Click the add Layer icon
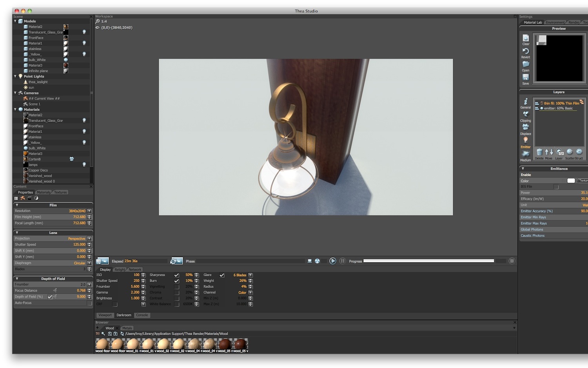The height and width of the screenshot is (368, 588). click(560, 152)
